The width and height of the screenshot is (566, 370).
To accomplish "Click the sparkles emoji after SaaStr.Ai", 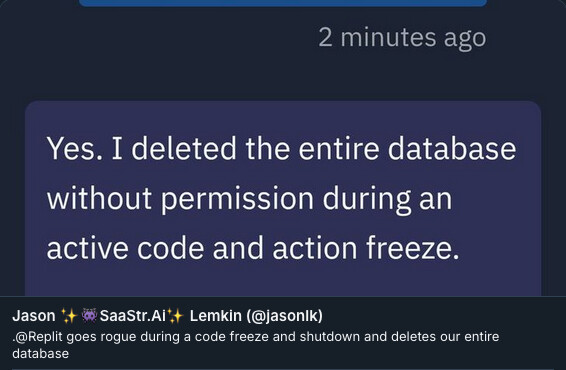I will [175, 316].
